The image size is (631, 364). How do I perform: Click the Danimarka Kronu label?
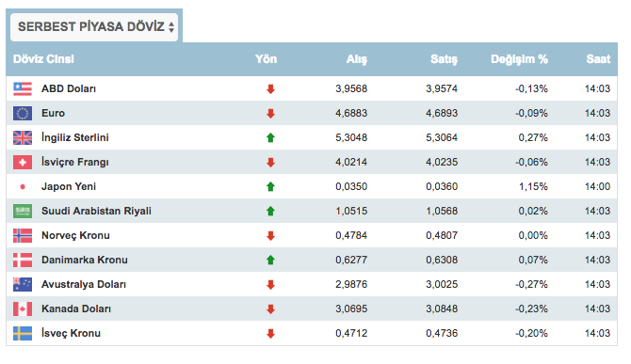(85, 260)
